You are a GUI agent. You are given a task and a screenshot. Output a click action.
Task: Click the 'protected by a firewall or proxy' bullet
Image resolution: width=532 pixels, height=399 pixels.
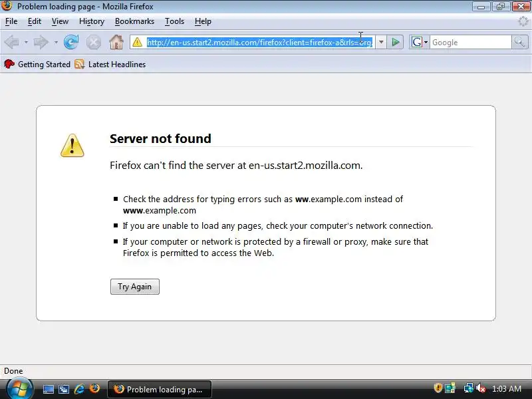pos(275,247)
